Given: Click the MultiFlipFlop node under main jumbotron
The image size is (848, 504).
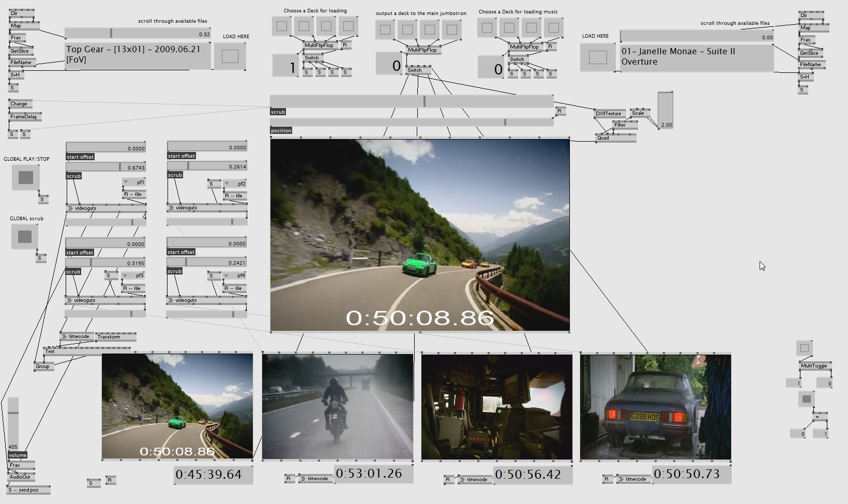Looking at the screenshot, I should click(x=422, y=50).
